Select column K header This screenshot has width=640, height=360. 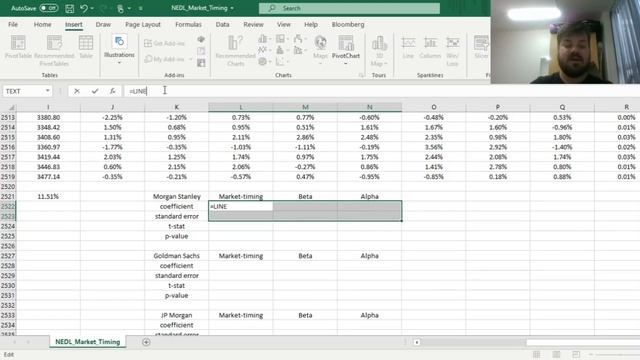pyautogui.click(x=176, y=107)
